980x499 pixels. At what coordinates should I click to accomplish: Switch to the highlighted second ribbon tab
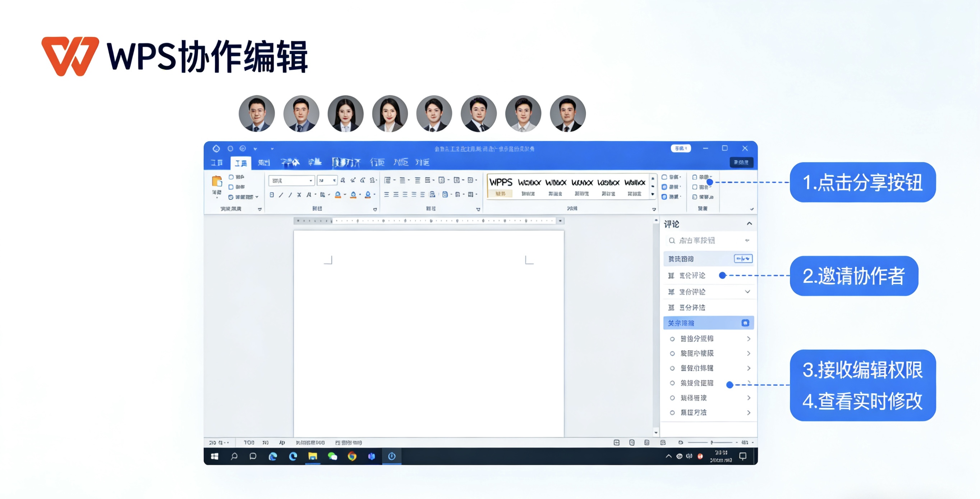click(x=240, y=163)
